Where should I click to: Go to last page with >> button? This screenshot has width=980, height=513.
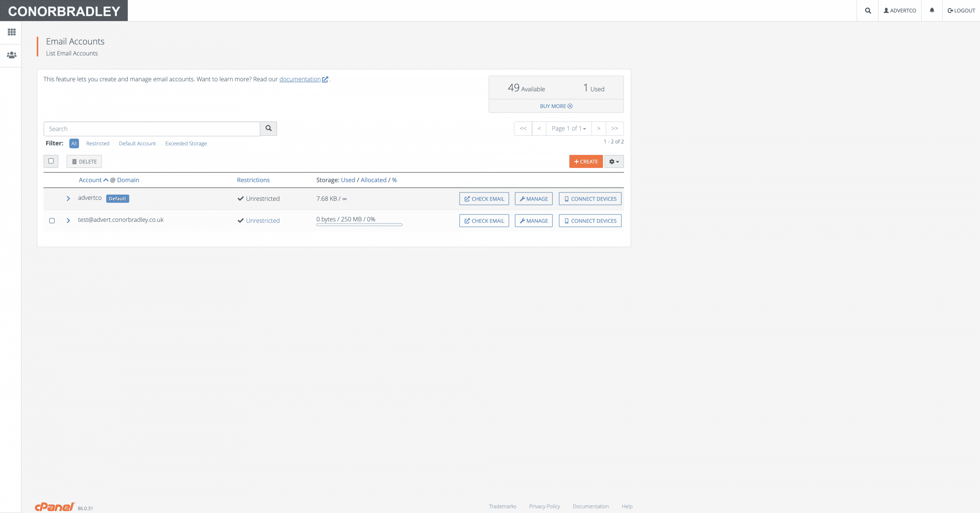(615, 129)
